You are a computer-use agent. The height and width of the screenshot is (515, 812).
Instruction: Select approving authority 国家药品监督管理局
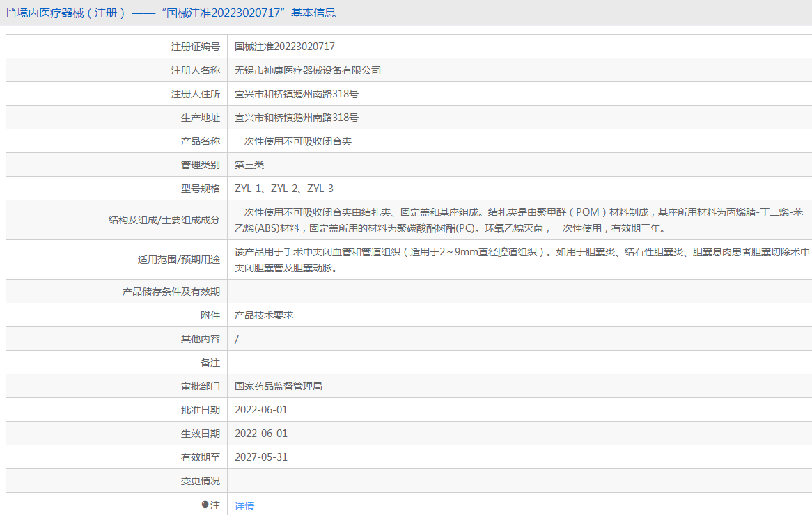pyautogui.click(x=278, y=386)
